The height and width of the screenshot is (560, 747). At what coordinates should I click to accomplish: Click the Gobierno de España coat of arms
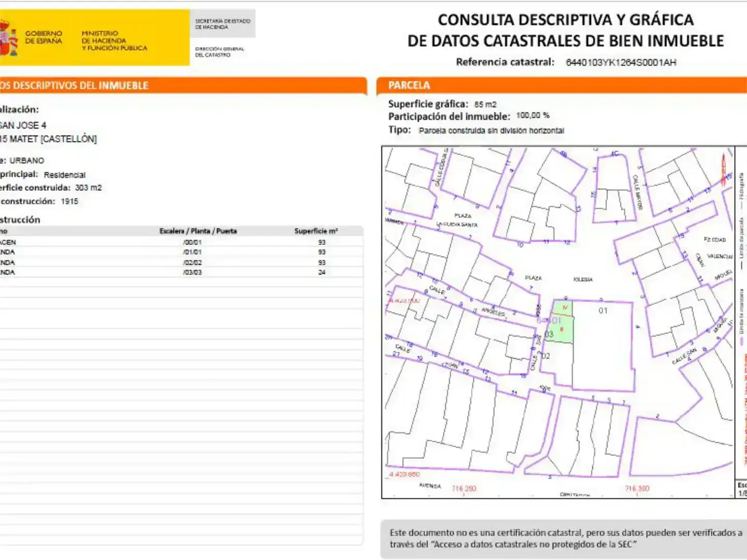[x=8, y=37]
